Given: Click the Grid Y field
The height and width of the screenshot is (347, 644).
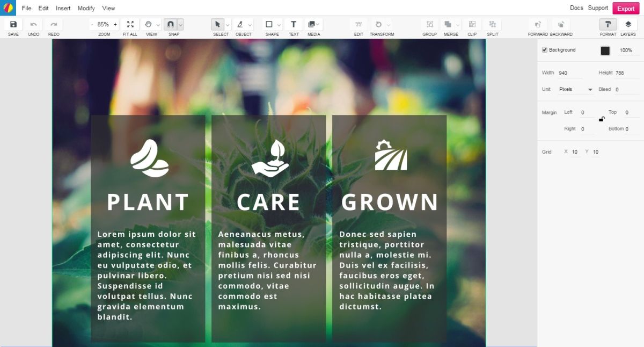Looking at the screenshot, I should coord(596,153).
